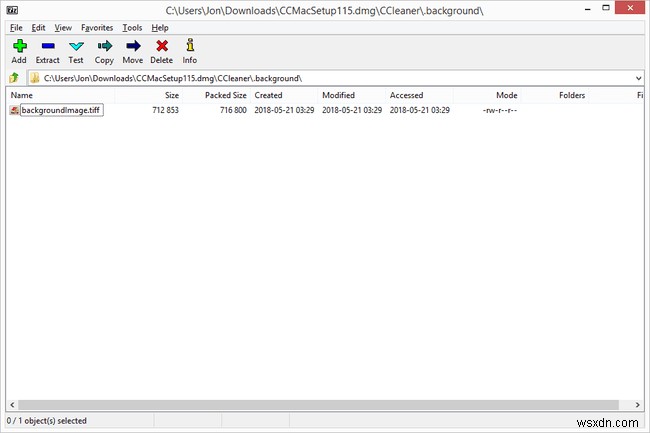Click the size value 712 853
Image resolution: width=650 pixels, height=433 pixels.
165,110
